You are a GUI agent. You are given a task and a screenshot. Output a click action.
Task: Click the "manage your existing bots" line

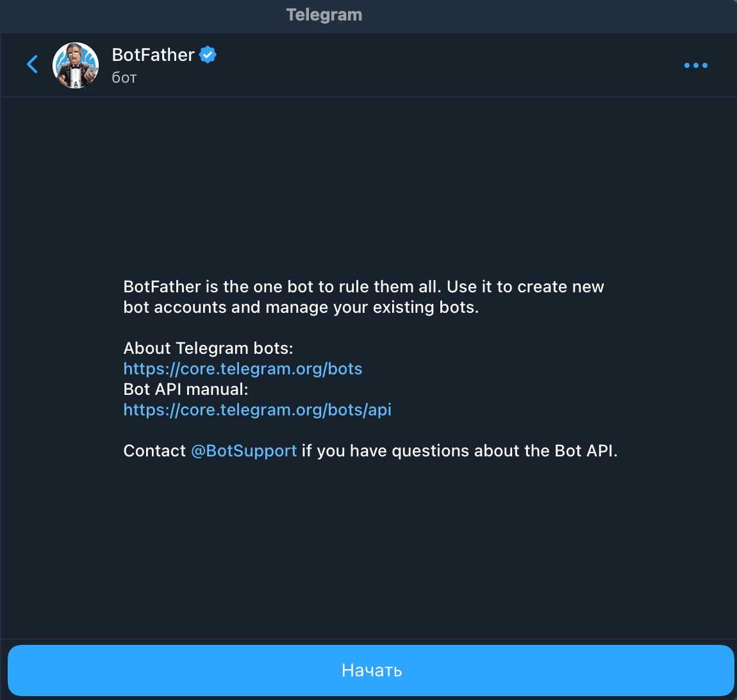[372, 307]
